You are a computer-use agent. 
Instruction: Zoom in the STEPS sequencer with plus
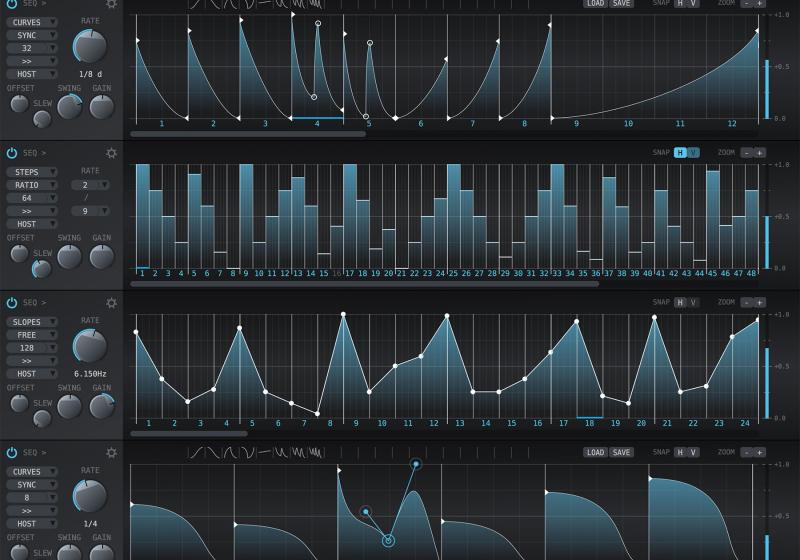(760, 153)
